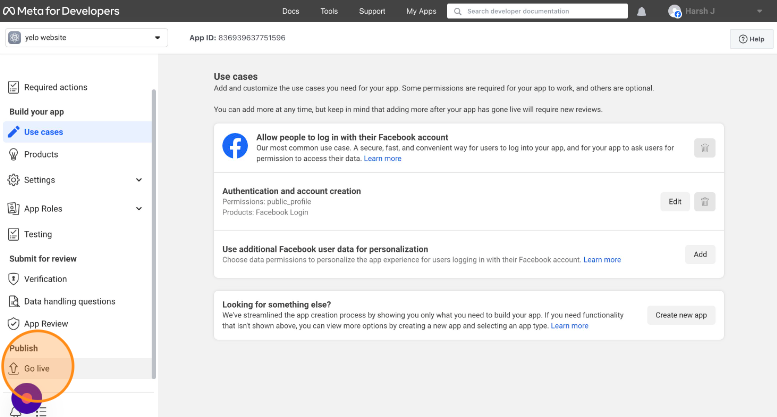The width and height of the screenshot is (777, 417).
Task: Click the App ID number text
Action: (x=252, y=38)
